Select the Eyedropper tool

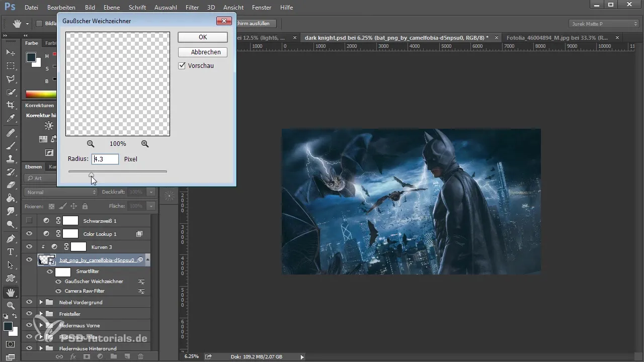[x=10, y=119]
